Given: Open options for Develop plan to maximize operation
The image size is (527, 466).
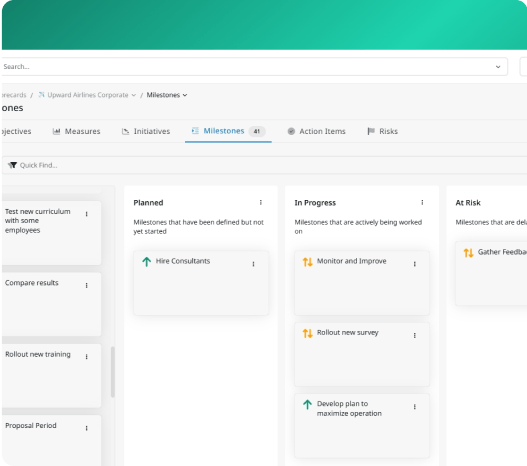Looking at the screenshot, I should click(415, 407).
